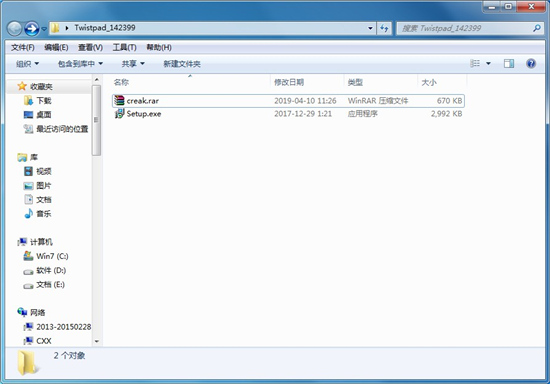Click the WinRAR archive icon of creak.rar
The image size is (550, 384).
coord(119,101)
